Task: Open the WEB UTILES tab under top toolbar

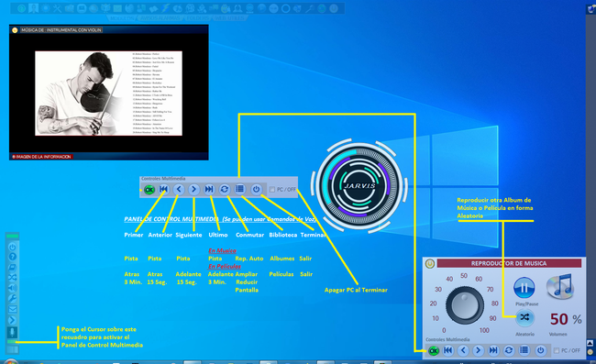Action: tap(230, 17)
